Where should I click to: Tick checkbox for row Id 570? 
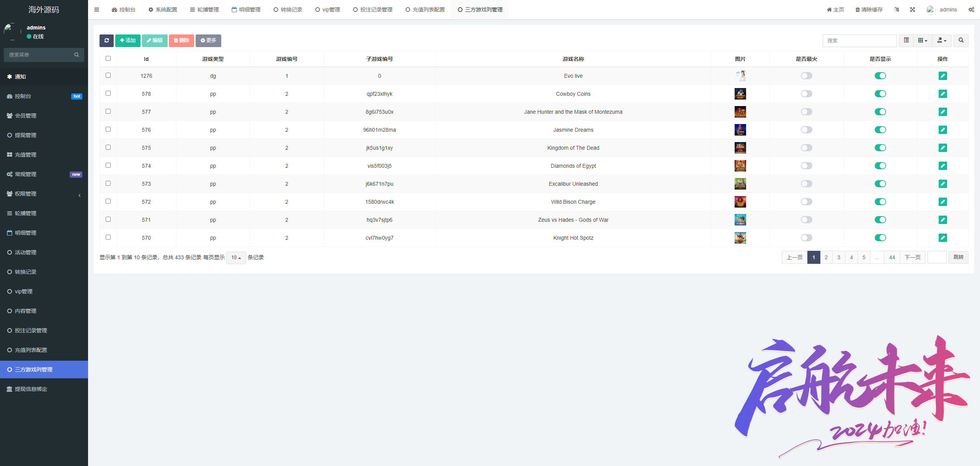pyautogui.click(x=108, y=237)
